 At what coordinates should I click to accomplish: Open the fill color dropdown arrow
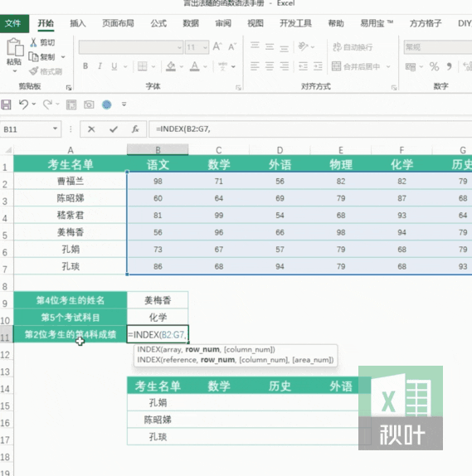182,67
